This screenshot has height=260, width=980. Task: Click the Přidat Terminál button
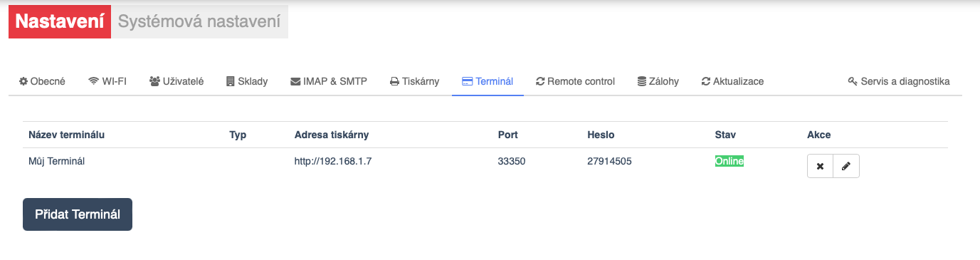click(78, 214)
